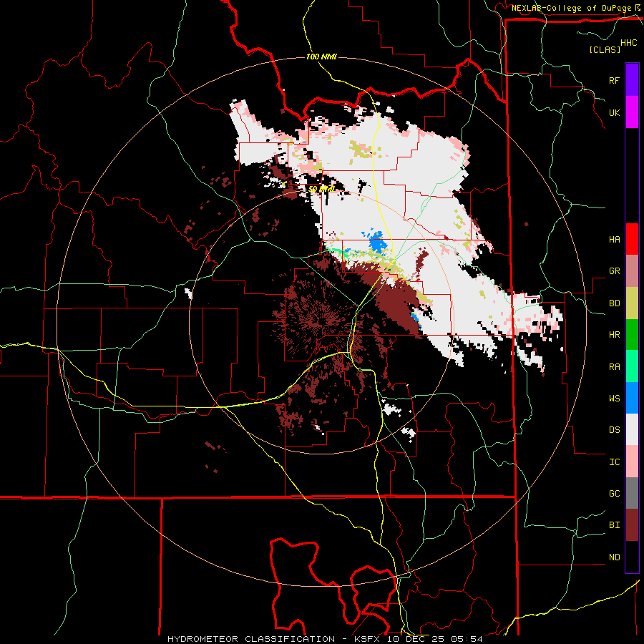Click the pink IC ice crystals swatch
644x644 pixels.
click(632, 462)
